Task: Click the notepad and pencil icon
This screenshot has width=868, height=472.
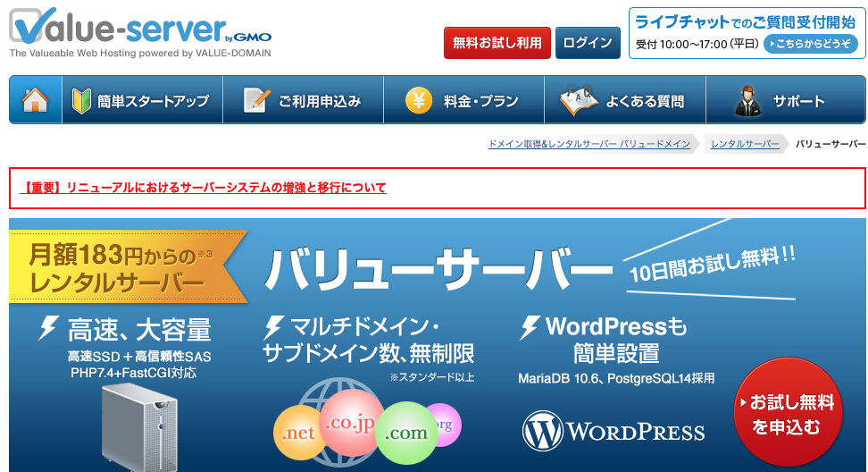Action: click(256, 100)
